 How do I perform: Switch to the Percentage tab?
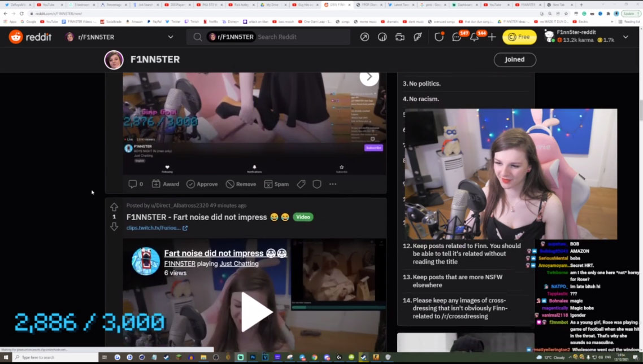(114, 5)
